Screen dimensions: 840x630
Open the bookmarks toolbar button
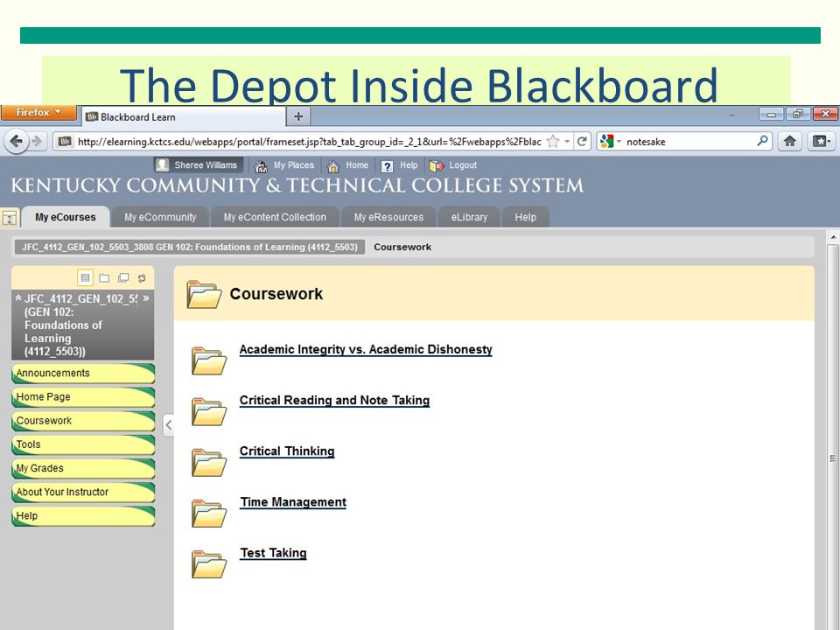click(x=820, y=142)
